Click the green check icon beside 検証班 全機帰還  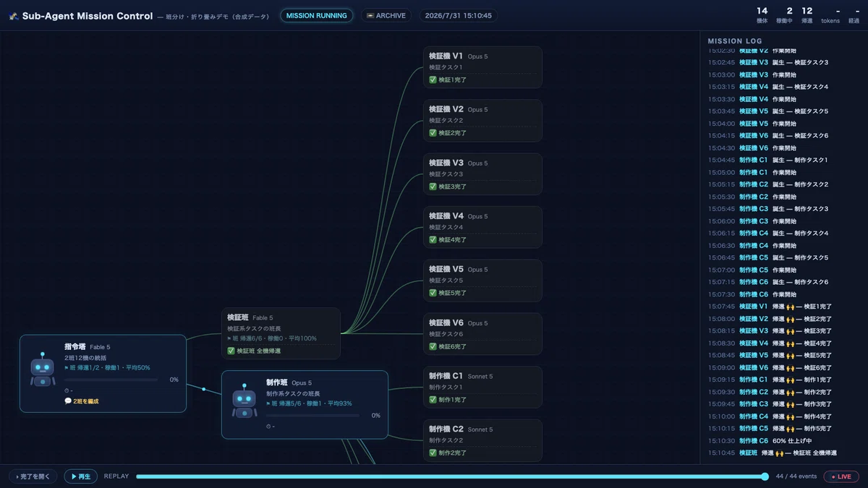pos(231,351)
